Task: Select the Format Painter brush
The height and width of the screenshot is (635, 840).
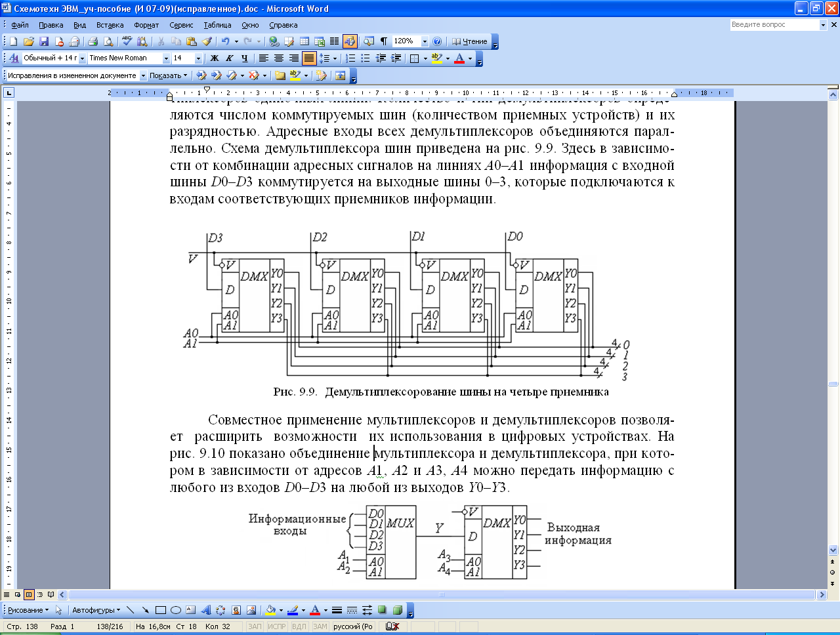Action: click(207, 41)
